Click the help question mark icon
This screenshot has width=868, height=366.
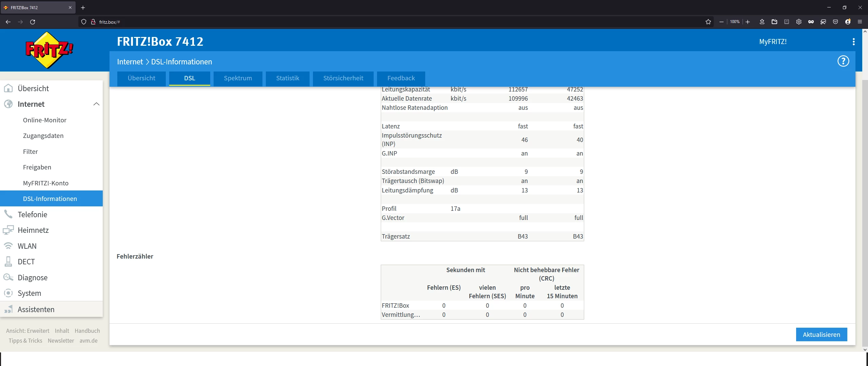pyautogui.click(x=843, y=61)
